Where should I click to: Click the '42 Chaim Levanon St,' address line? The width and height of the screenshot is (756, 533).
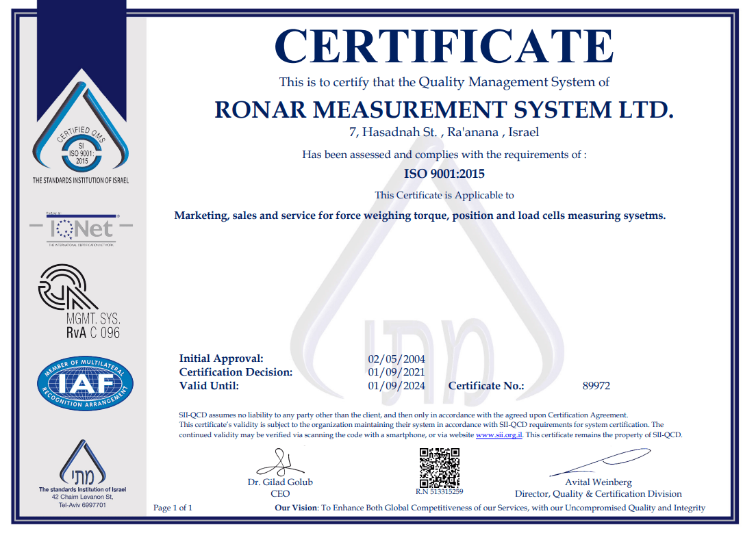pos(82,497)
